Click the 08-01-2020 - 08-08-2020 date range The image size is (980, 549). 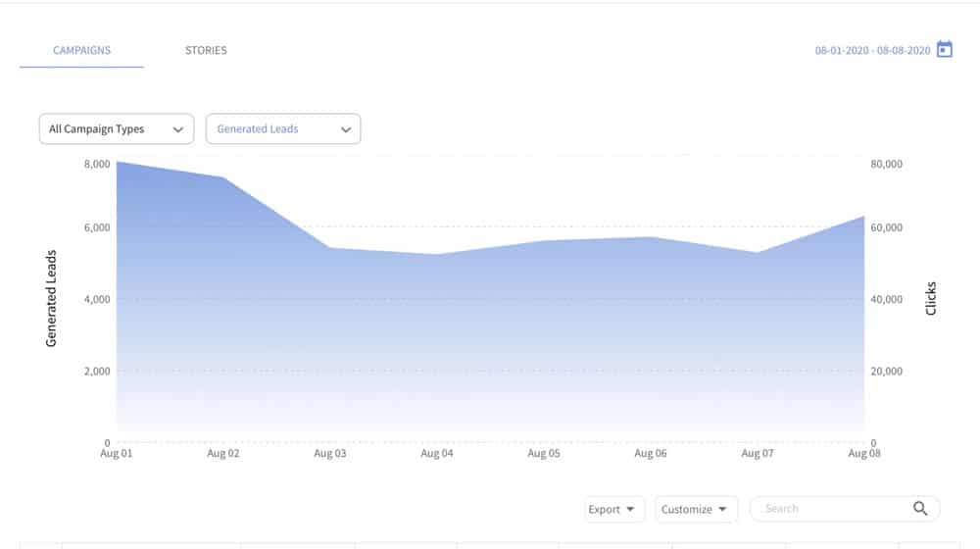tap(872, 51)
